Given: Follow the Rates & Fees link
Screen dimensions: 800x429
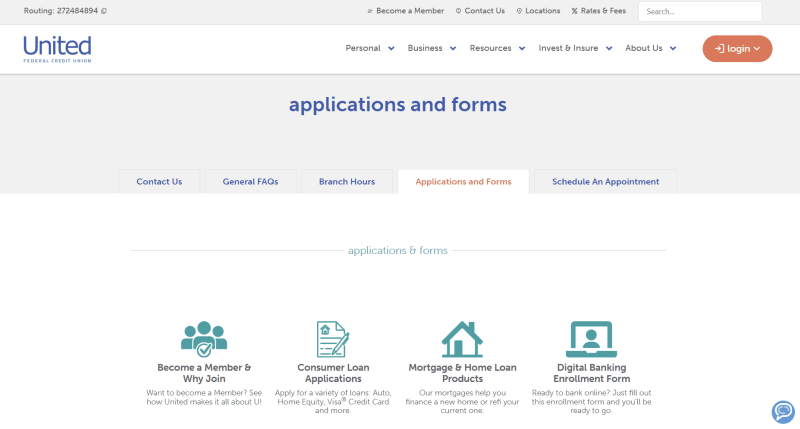Looking at the screenshot, I should [x=603, y=11].
